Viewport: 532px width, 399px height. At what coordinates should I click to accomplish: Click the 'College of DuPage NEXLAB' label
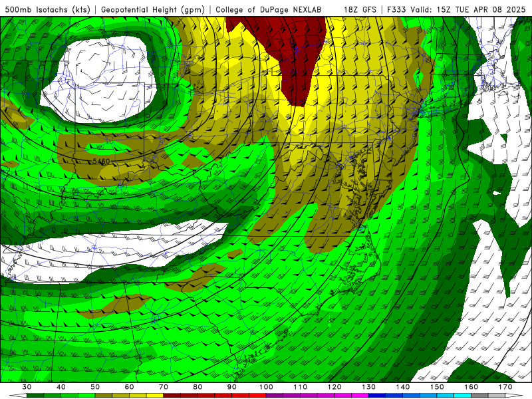269,9
